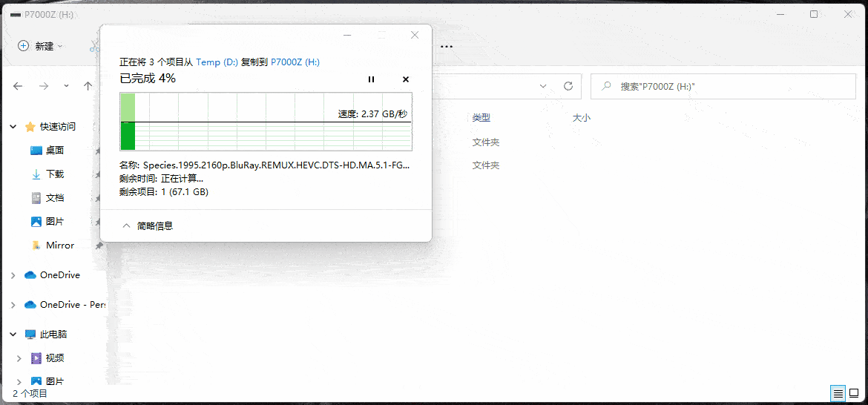Open the Temp (D:) source link
This screenshot has width=868, height=405.
pos(217,62)
